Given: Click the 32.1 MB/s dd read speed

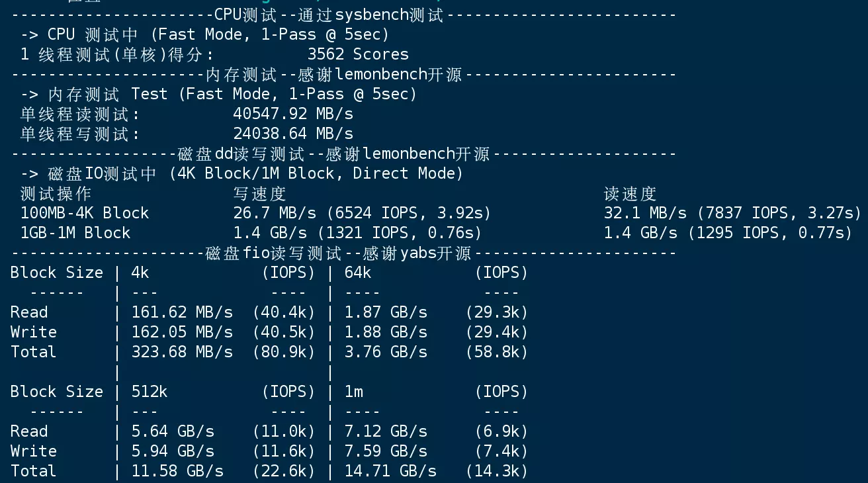Looking at the screenshot, I should tap(645, 213).
